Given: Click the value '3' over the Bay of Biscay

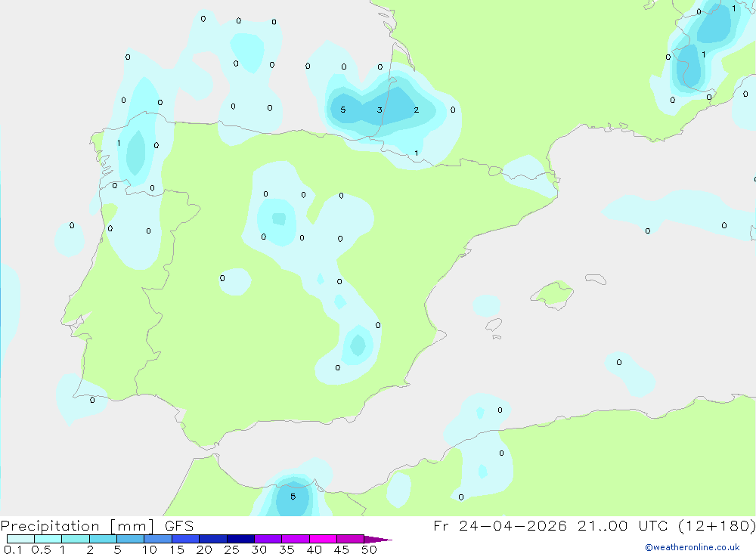Looking at the screenshot, I should (380, 110).
